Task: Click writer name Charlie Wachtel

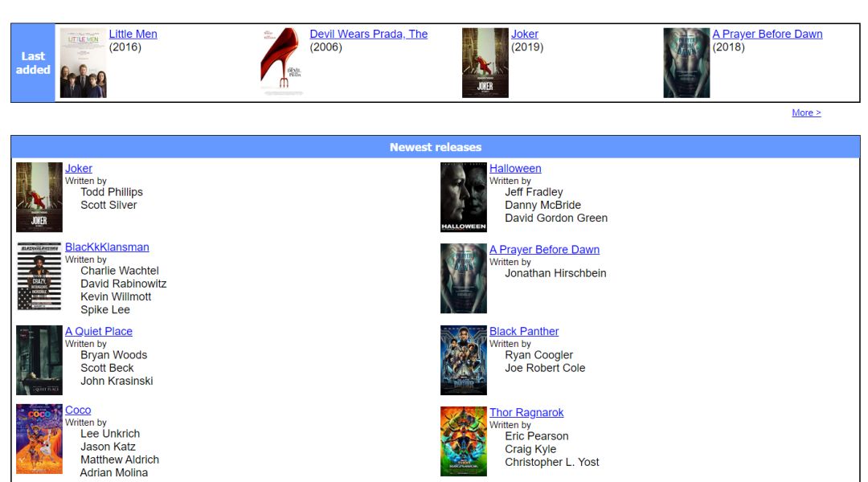Action: pos(120,271)
